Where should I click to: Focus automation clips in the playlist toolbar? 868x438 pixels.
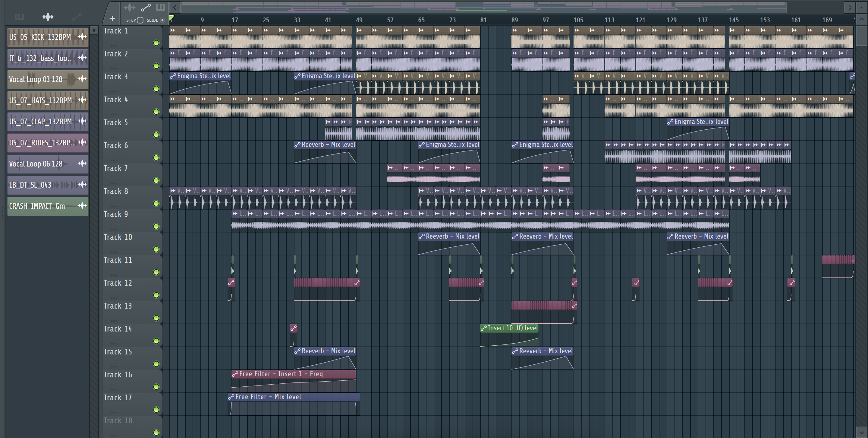click(146, 7)
